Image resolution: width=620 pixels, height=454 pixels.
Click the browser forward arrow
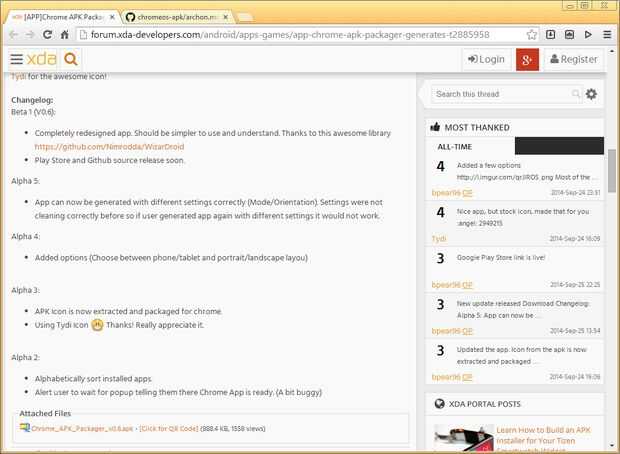(30, 35)
